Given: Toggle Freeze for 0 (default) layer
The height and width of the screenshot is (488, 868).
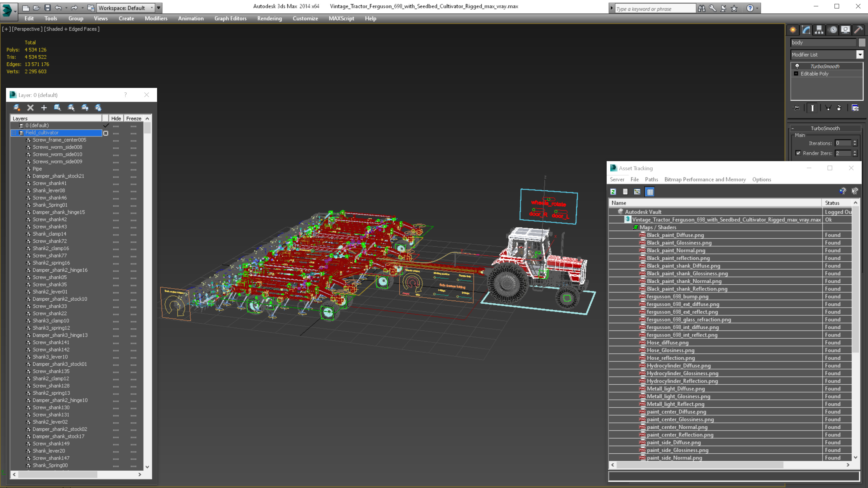Looking at the screenshot, I should 134,126.
